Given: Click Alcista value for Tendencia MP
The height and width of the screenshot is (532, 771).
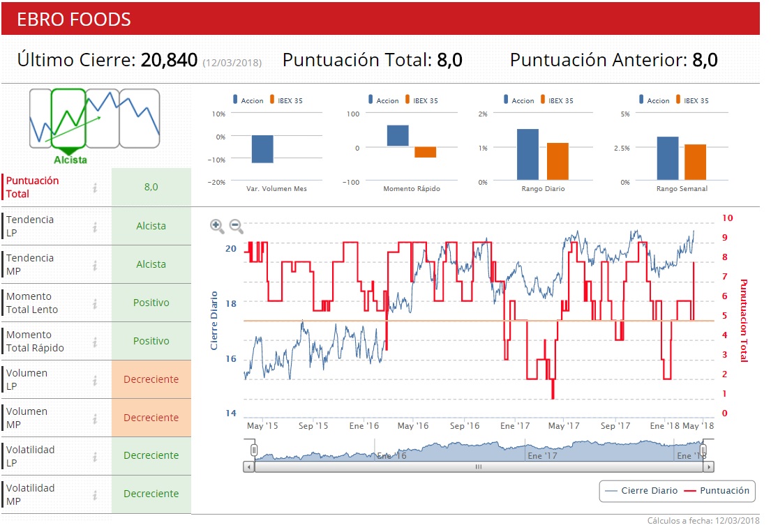Looking at the screenshot, I should click(151, 264).
